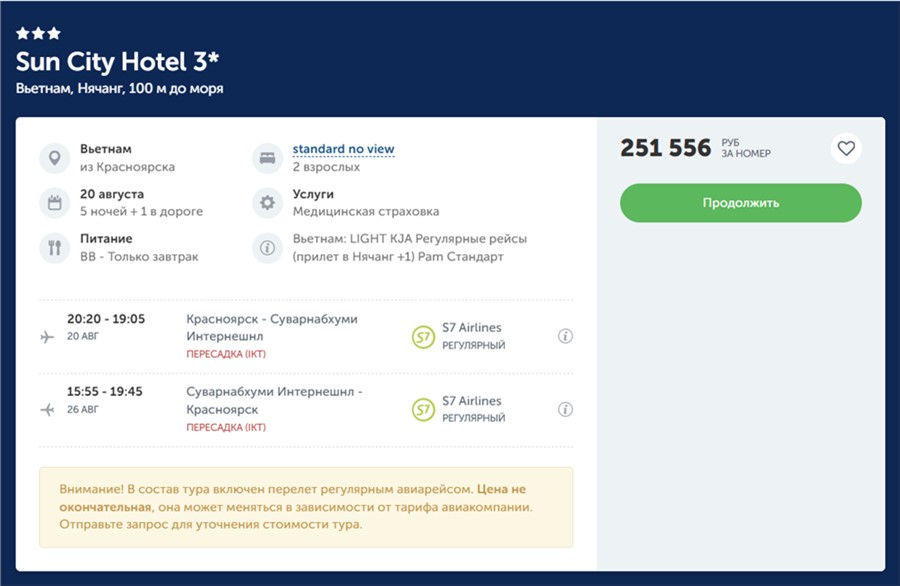Viewport: 900px width, 586px height.
Task: Click the three-star hotel rating
Action: click(x=38, y=33)
